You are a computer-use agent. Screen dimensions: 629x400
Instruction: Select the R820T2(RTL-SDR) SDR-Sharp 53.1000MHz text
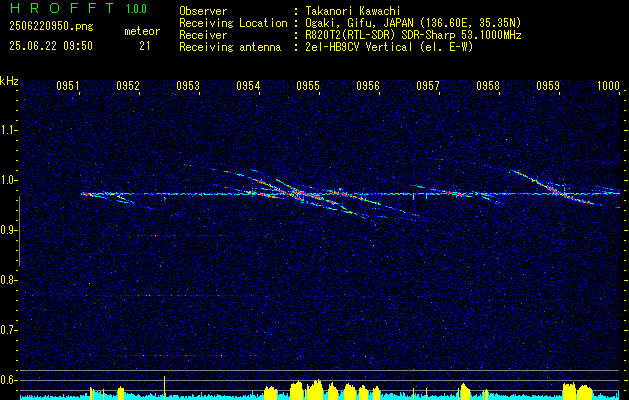414,35
